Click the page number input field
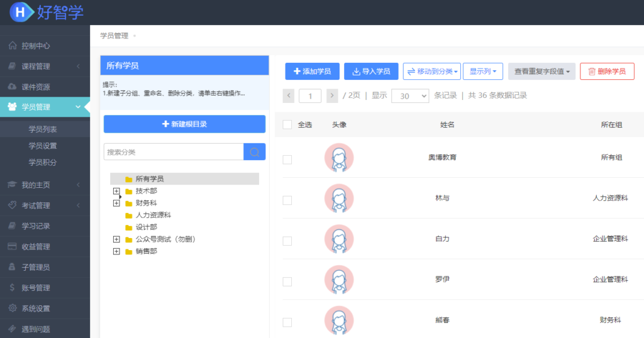The height and width of the screenshot is (338, 644). (310, 96)
